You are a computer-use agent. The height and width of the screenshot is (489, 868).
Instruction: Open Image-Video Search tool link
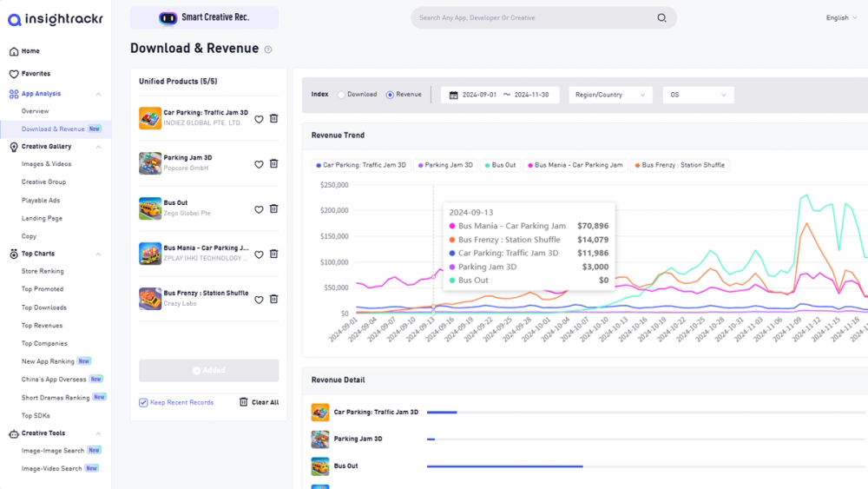(x=51, y=468)
